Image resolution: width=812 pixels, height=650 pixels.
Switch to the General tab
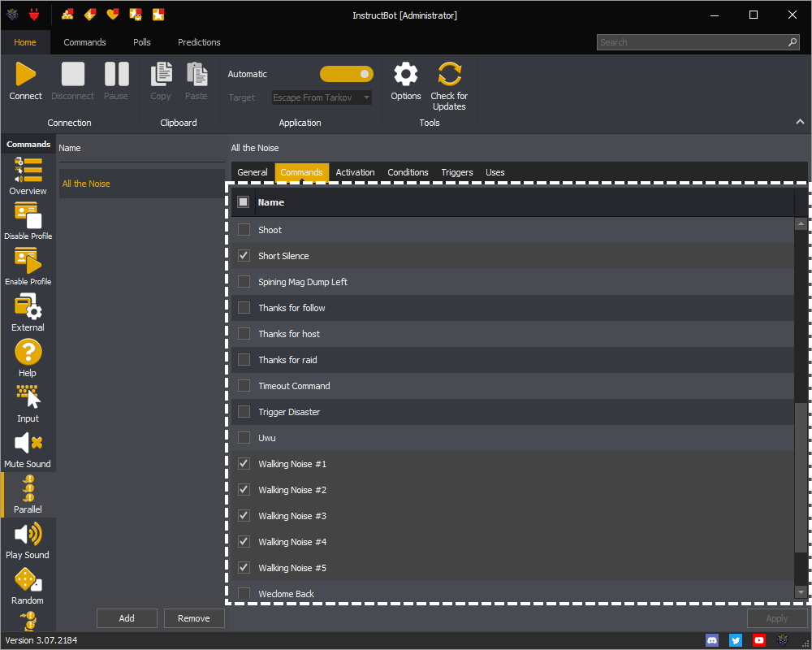[x=253, y=172]
